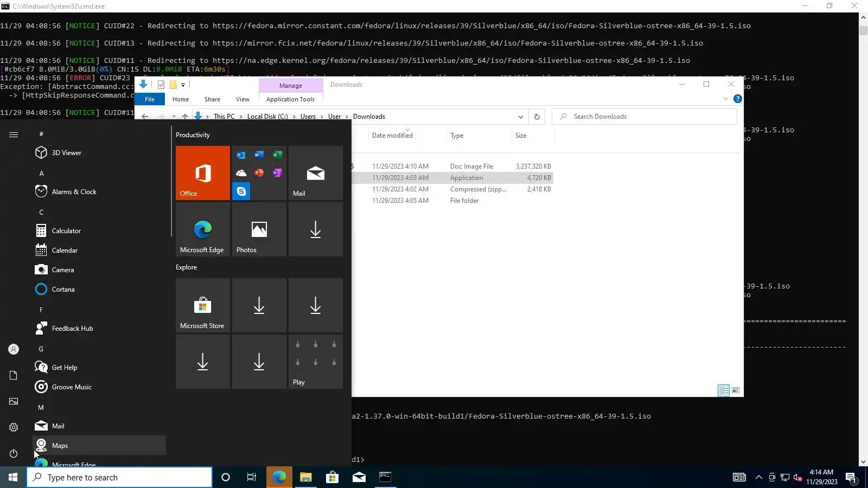Image resolution: width=868 pixels, height=488 pixels.
Task: Jump to the M letter group header
Action: click(x=41, y=408)
